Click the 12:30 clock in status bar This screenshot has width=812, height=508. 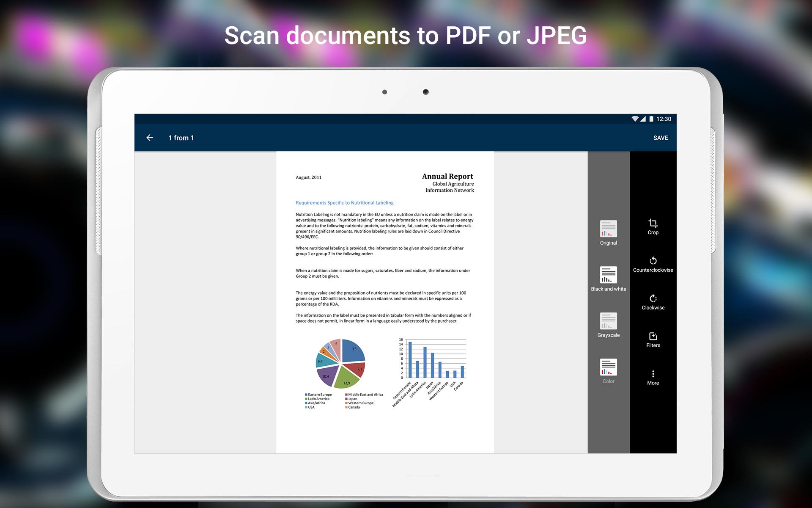[664, 119]
